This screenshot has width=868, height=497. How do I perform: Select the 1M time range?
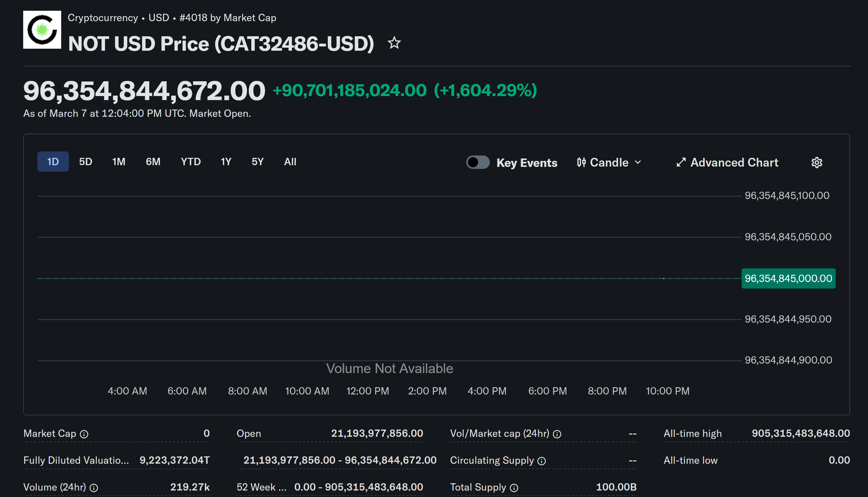tap(119, 162)
